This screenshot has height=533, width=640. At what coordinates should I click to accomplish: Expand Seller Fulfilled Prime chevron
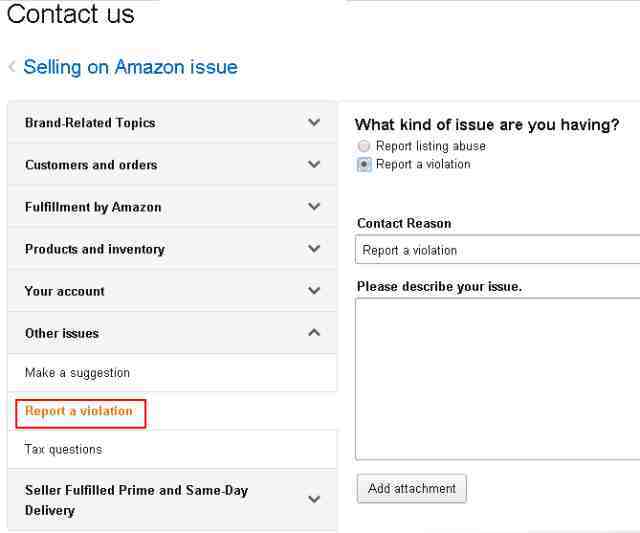[314, 499]
